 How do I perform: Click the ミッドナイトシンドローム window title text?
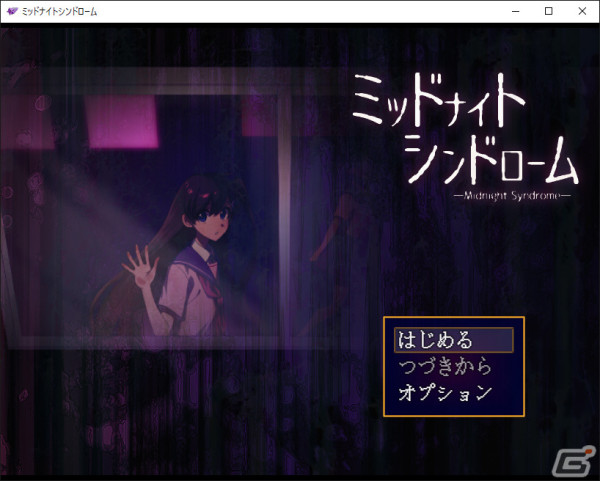59,12
